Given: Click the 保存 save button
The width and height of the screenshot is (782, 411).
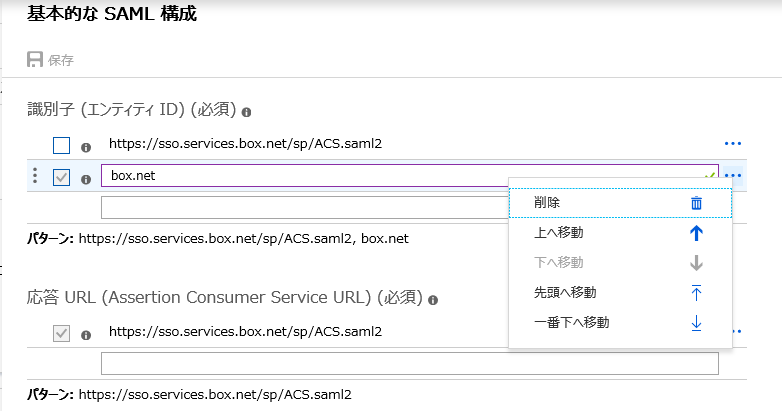Looking at the screenshot, I should (50, 60).
